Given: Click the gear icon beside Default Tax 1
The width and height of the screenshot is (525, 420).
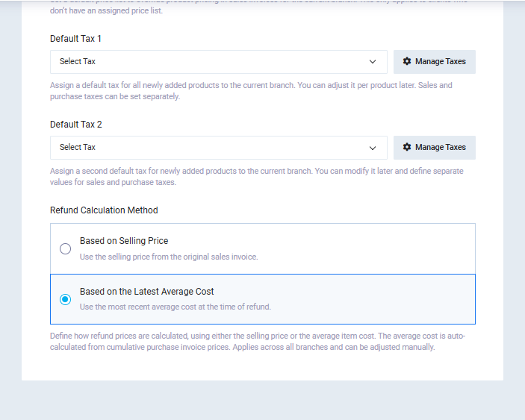Looking at the screenshot, I should (x=407, y=62).
